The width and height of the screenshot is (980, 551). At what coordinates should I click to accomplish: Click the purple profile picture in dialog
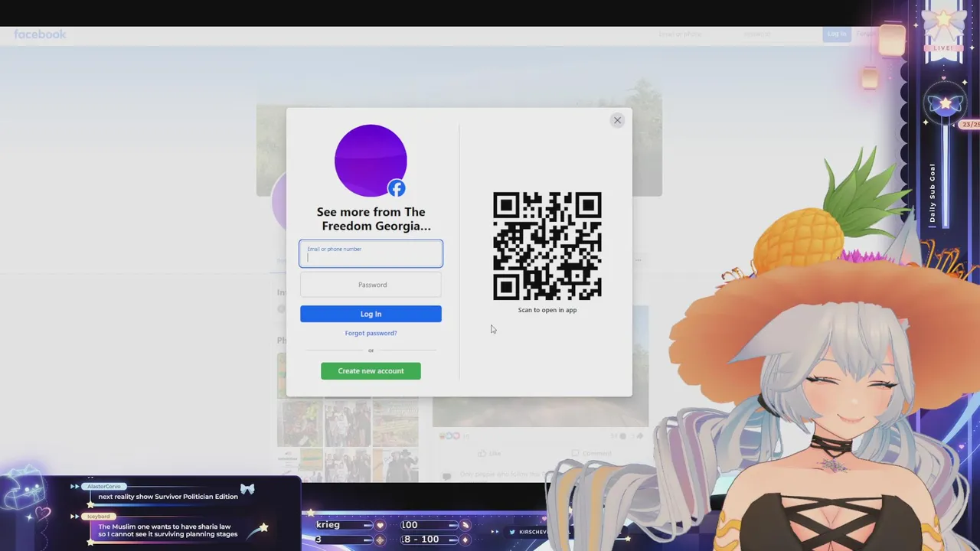pos(371,160)
